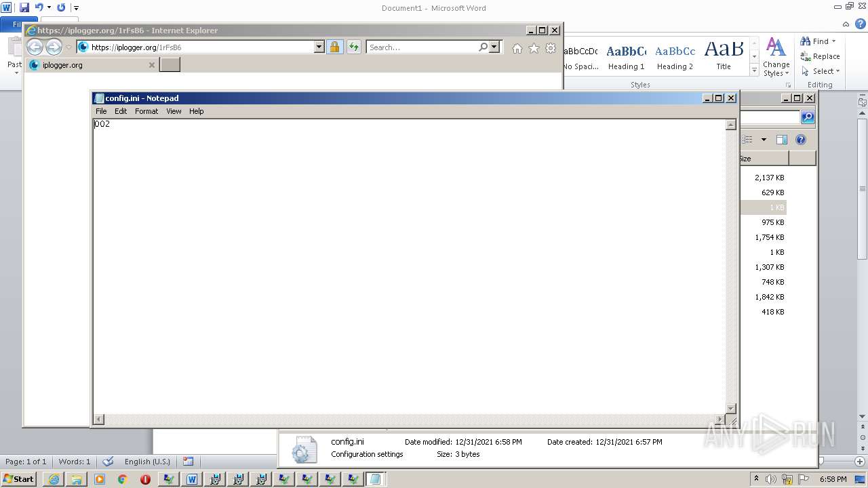
Task: Open Notepad Help menu
Action: 196,111
